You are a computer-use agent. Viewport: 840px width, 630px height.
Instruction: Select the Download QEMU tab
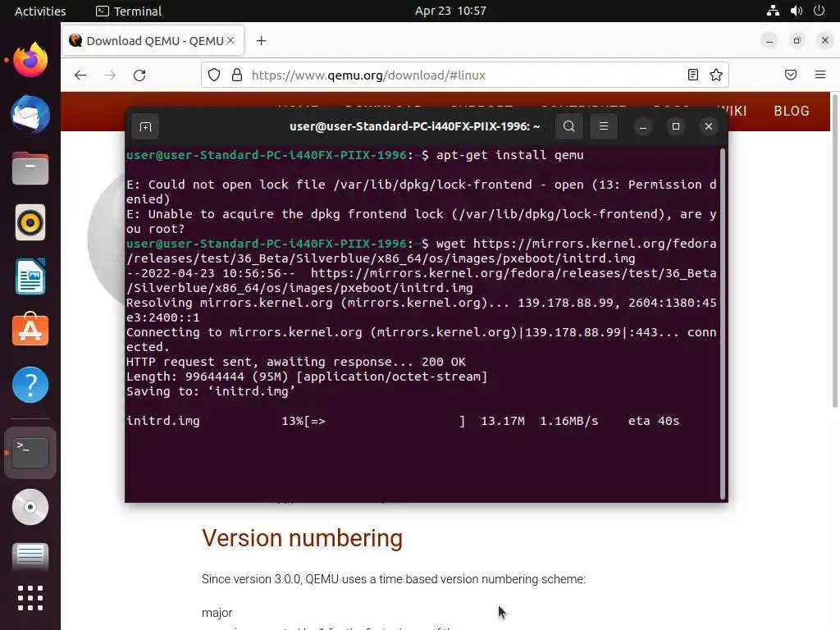coord(153,41)
